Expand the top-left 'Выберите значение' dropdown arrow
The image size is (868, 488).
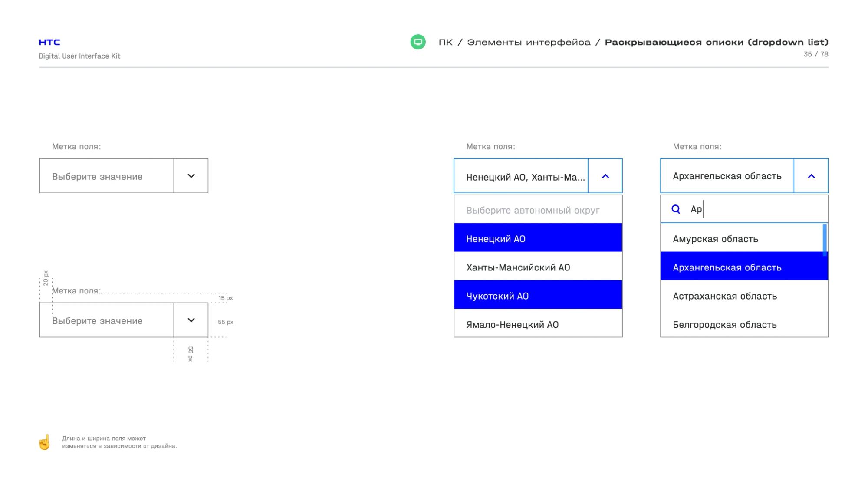point(191,176)
